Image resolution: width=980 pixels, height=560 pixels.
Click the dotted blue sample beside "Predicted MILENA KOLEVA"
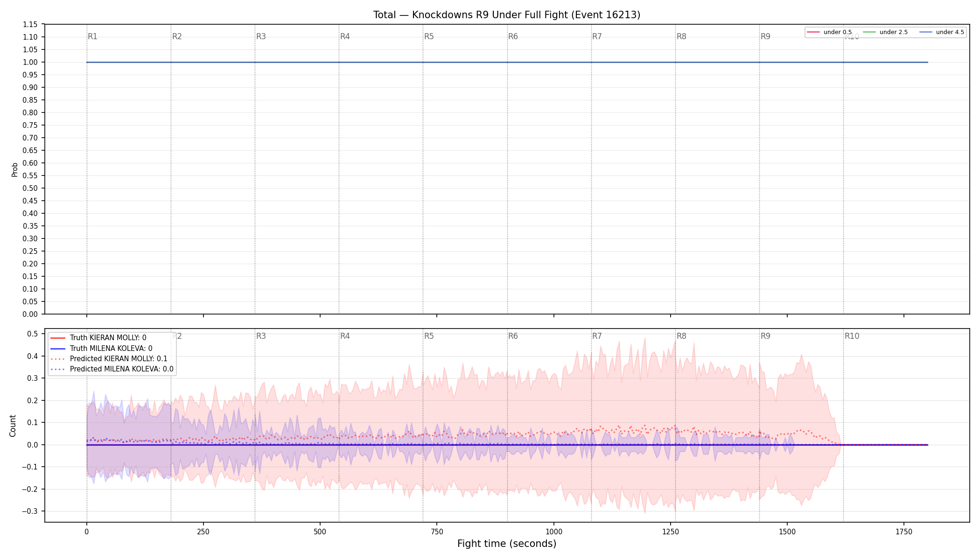point(58,369)
